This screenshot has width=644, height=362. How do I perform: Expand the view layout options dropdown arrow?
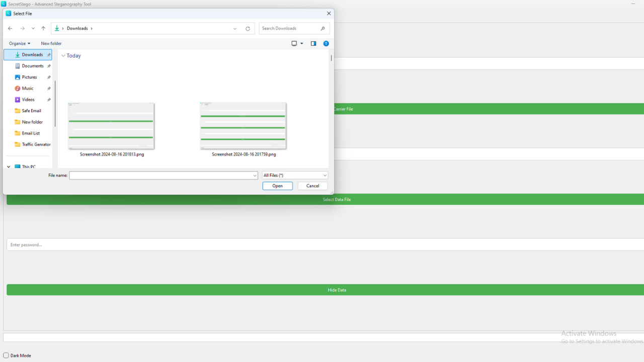(x=302, y=44)
